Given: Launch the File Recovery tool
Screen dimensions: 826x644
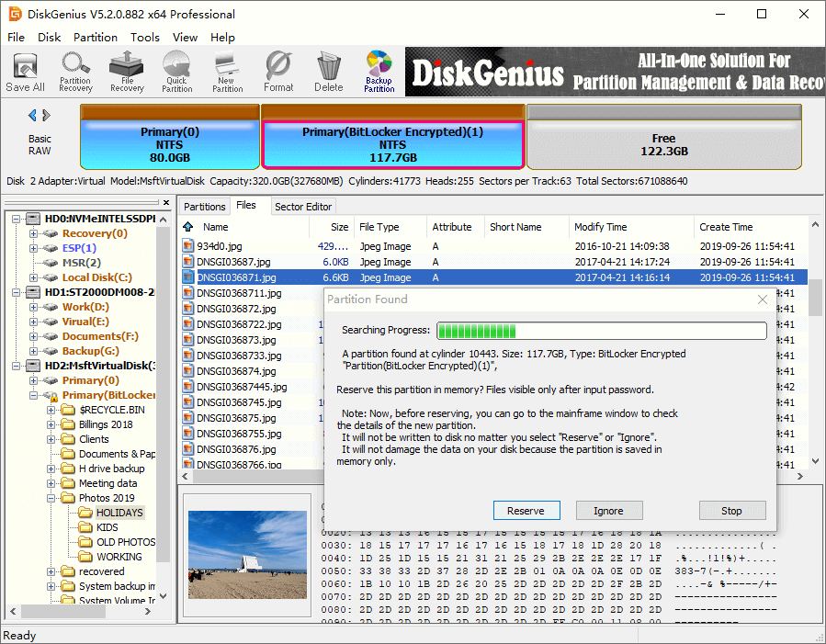Looking at the screenshot, I should [127, 72].
